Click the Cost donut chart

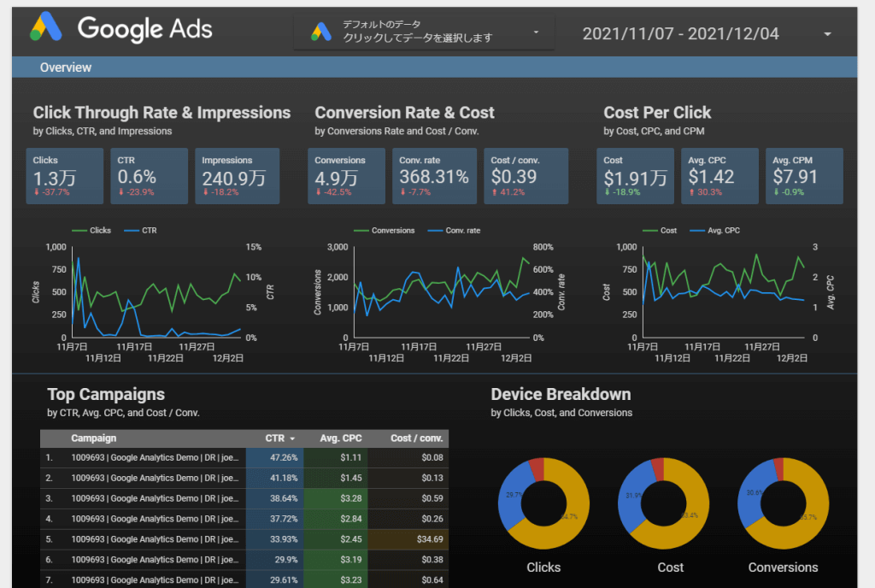point(663,503)
